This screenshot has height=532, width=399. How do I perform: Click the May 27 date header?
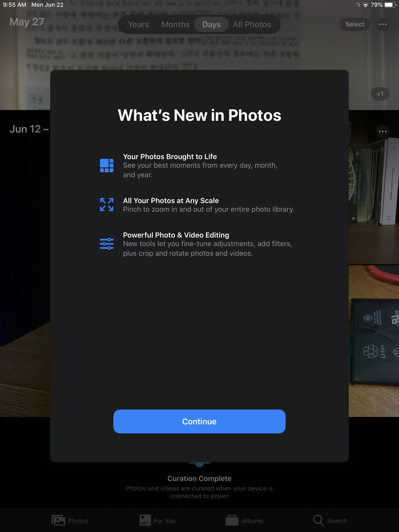click(27, 22)
